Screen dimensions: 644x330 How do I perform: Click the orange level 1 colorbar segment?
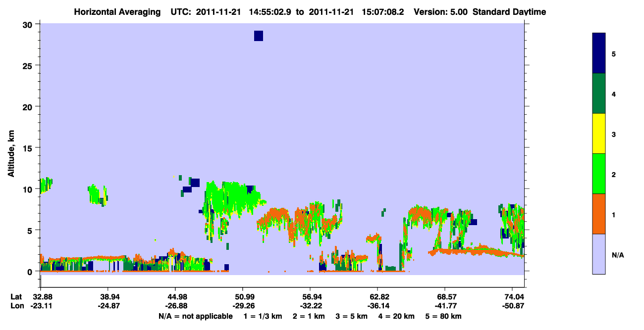[x=599, y=214]
